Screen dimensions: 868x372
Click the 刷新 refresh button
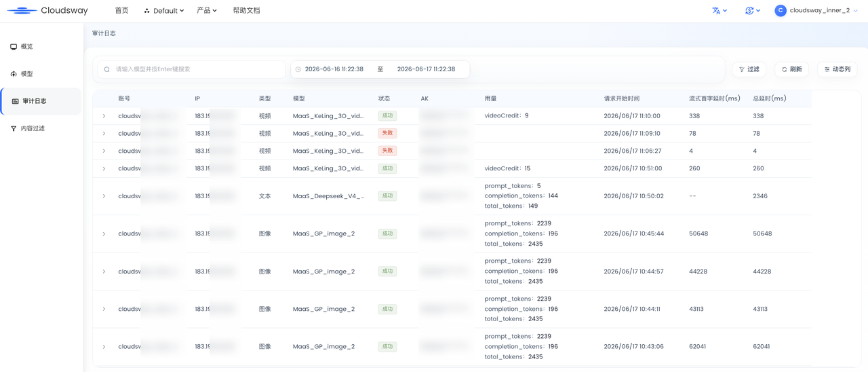[791, 69]
